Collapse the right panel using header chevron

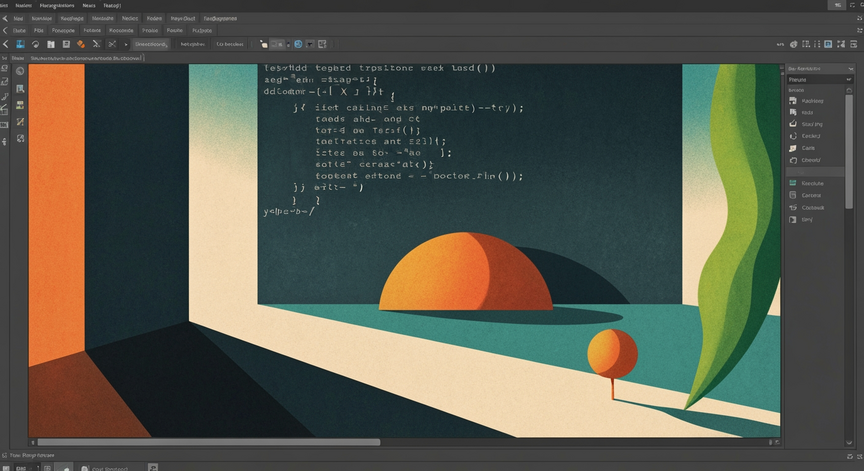click(x=851, y=68)
